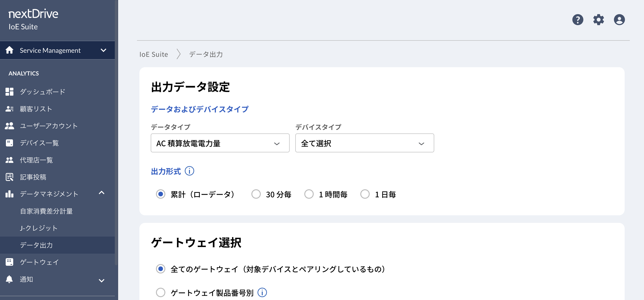Open the settings gear icon

[x=598, y=20]
